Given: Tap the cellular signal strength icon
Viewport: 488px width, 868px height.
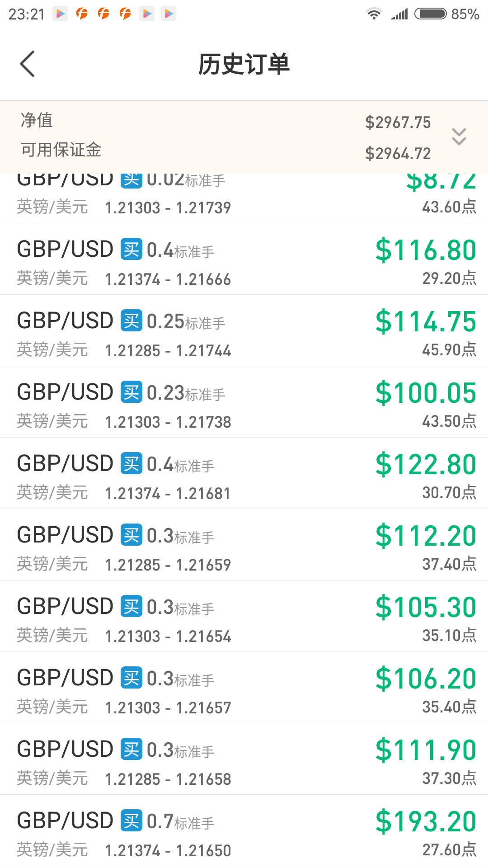Looking at the screenshot, I should [399, 14].
